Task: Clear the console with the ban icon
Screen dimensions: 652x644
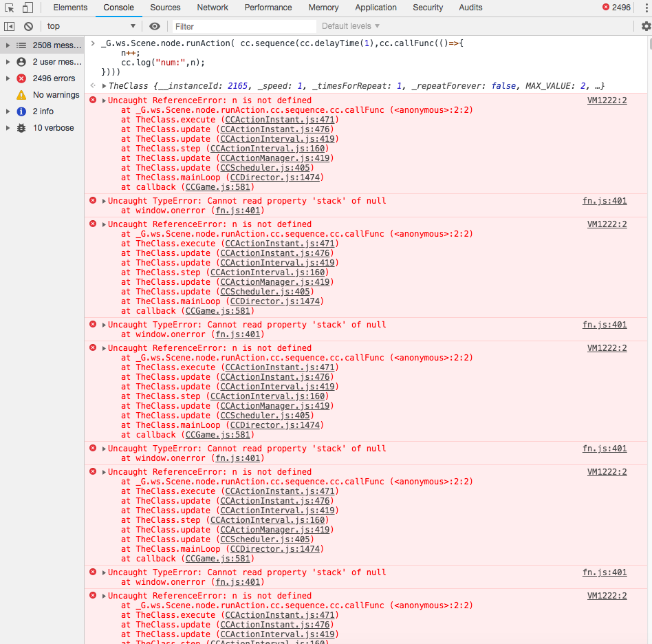Action: click(28, 26)
